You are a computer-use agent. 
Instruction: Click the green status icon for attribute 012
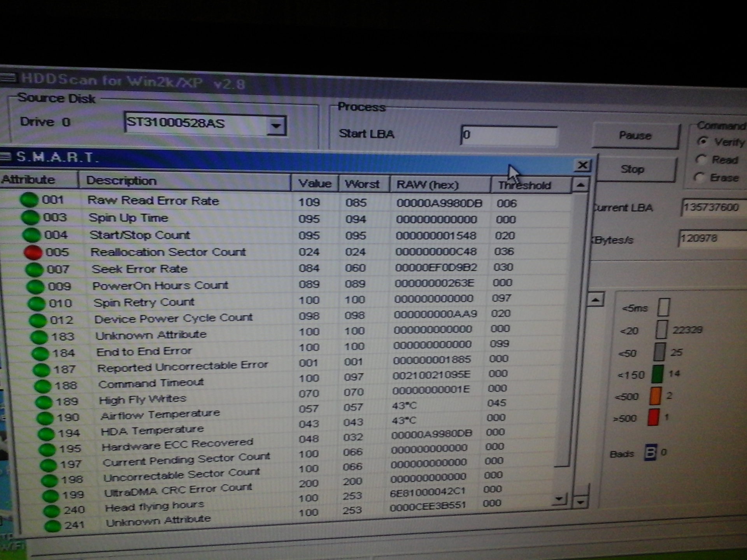(38, 320)
